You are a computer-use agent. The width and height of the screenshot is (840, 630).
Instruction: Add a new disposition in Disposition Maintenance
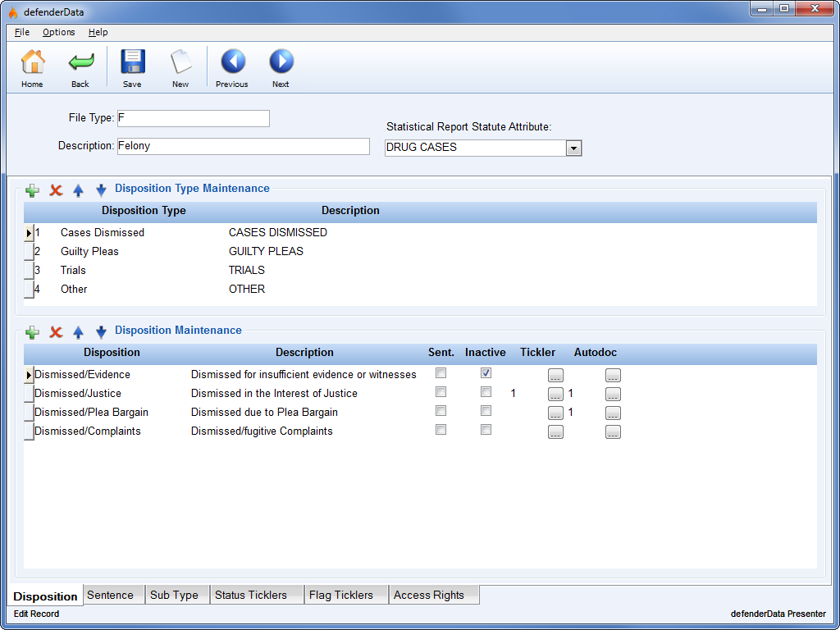pyautogui.click(x=33, y=331)
